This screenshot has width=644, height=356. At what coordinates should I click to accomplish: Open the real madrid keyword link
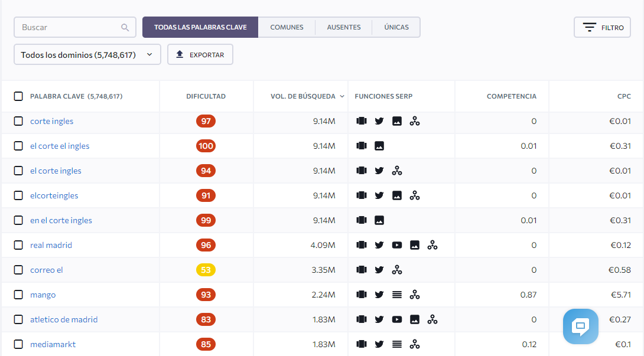coord(51,245)
